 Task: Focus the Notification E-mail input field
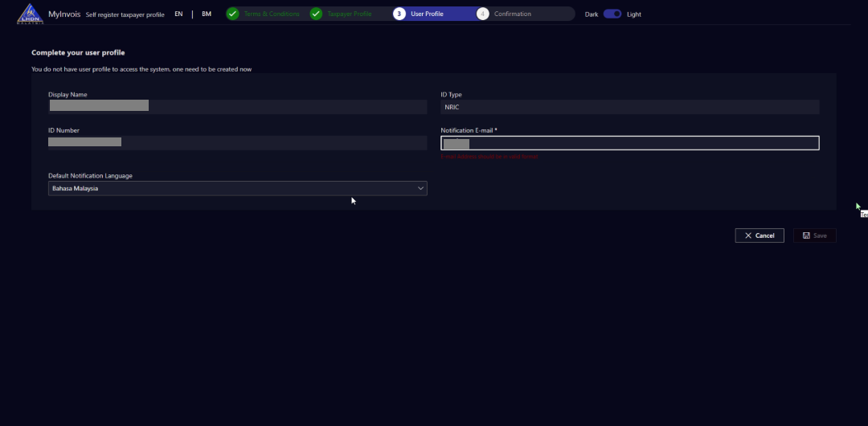coord(629,143)
